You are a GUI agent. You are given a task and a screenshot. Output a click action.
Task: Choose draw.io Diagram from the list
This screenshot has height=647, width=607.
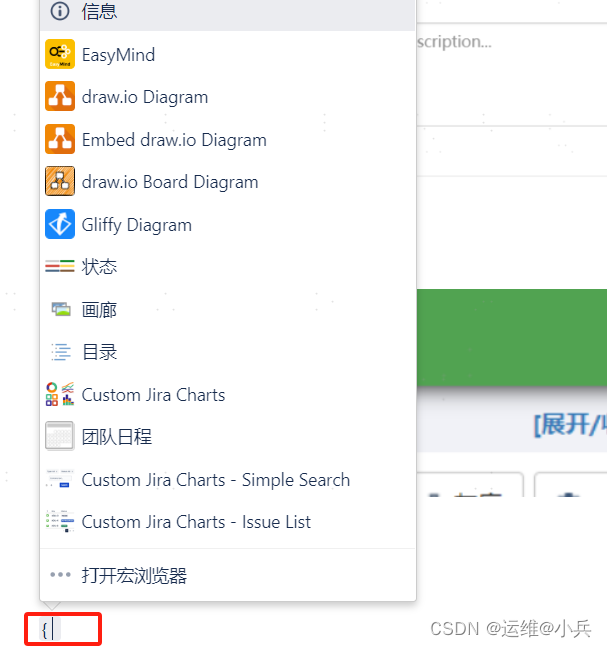(x=227, y=97)
